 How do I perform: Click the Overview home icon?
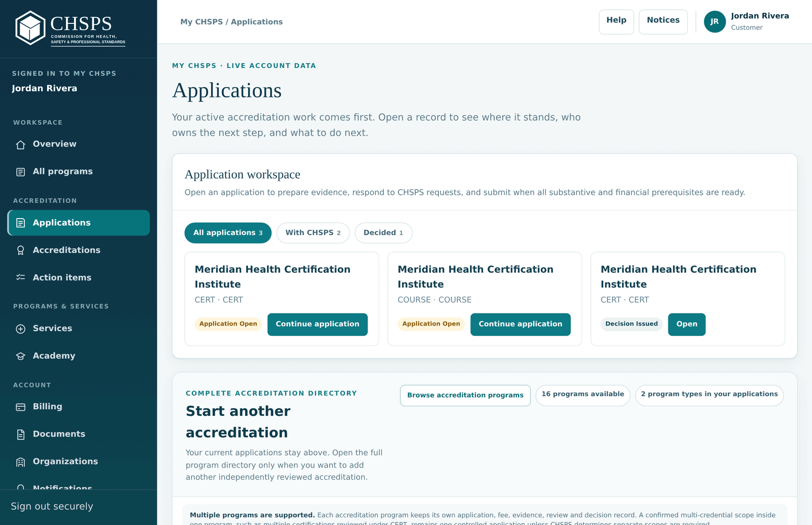point(20,145)
